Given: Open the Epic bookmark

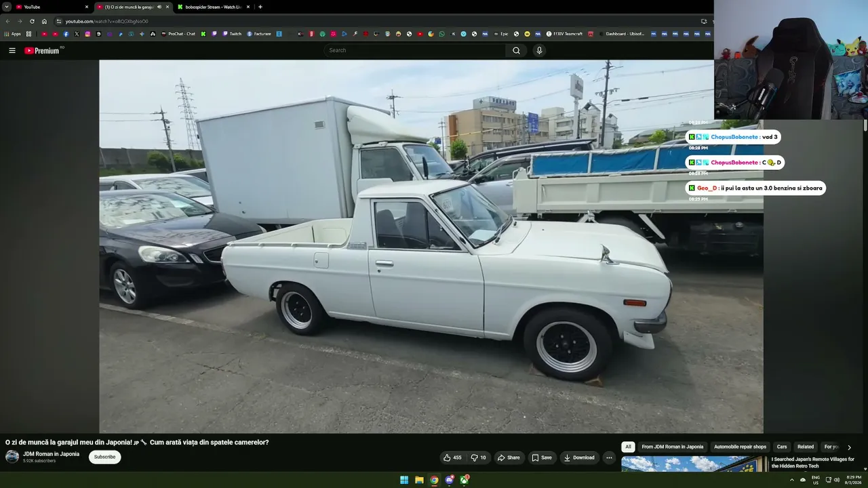Looking at the screenshot, I should coord(500,34).
